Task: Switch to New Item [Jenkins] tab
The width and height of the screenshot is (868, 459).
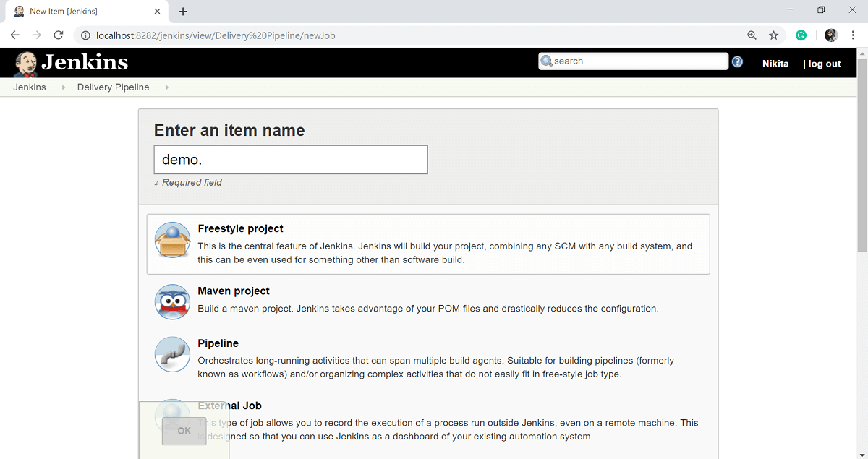Action: (x=87, y=12)
